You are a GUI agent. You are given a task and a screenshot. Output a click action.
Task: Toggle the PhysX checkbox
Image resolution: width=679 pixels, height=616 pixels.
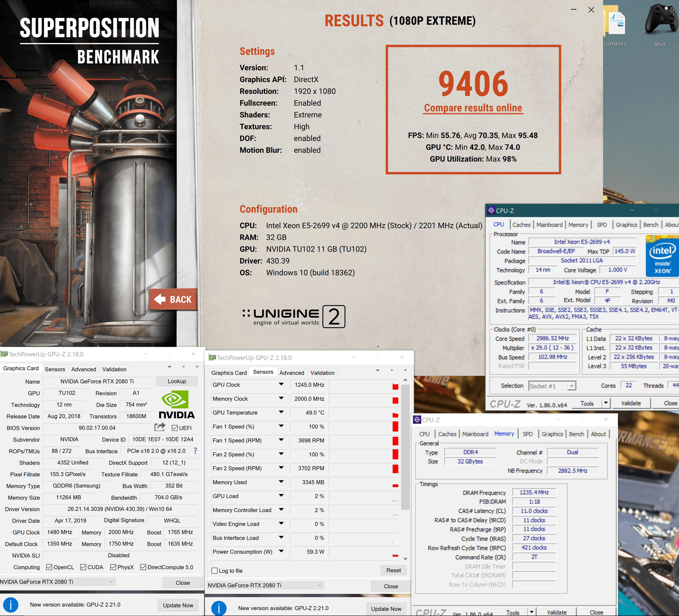(113, 567)
